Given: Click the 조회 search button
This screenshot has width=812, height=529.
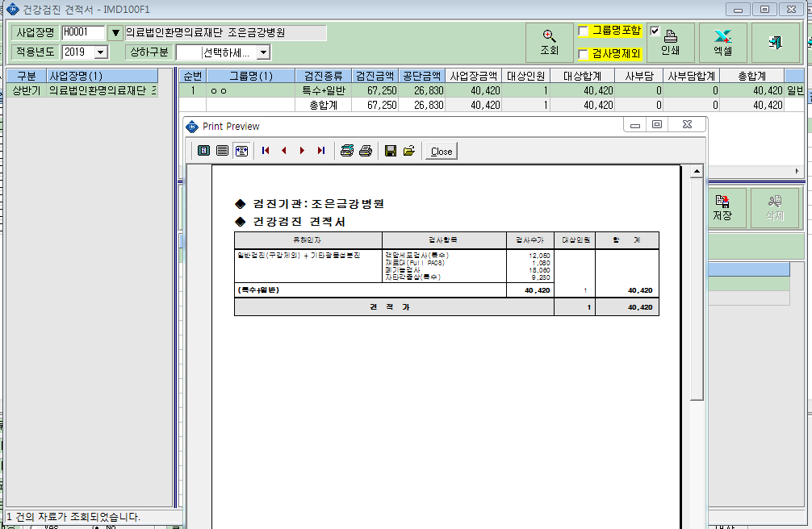Looking at the screenshot, I should (549, 43).
